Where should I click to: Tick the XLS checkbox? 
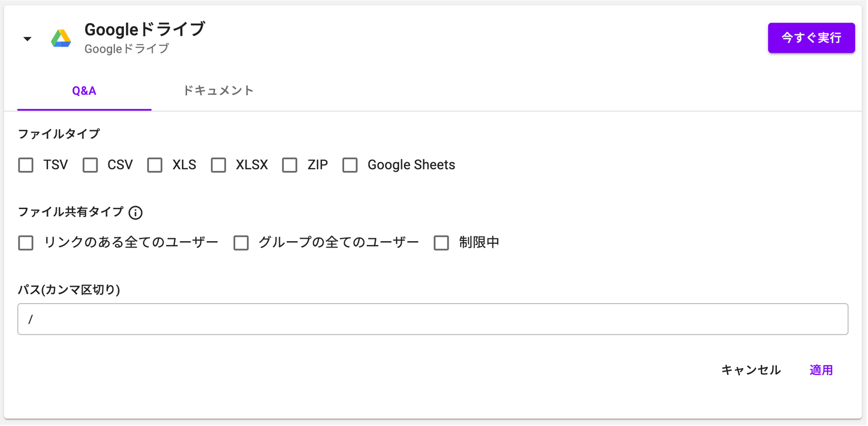155,165
